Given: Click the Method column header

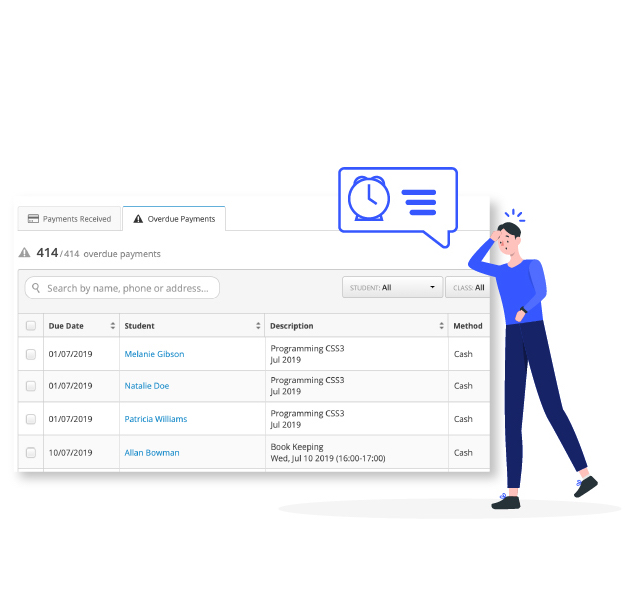Looking at the screenshot, I should pyautogui.click(x=468, y=326).
